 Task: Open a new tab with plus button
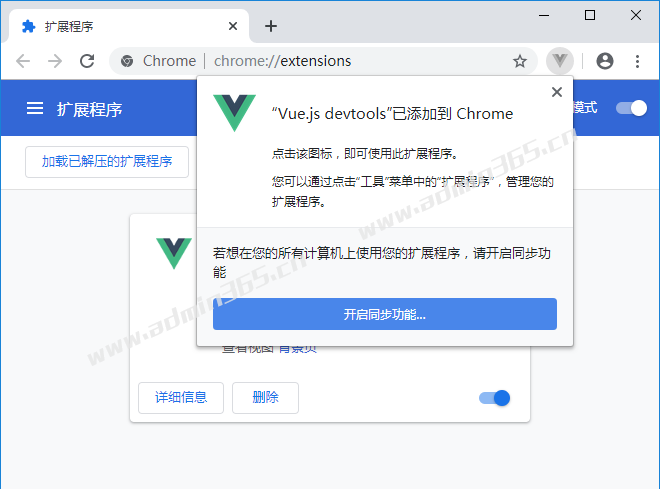(x=271, y=26)
